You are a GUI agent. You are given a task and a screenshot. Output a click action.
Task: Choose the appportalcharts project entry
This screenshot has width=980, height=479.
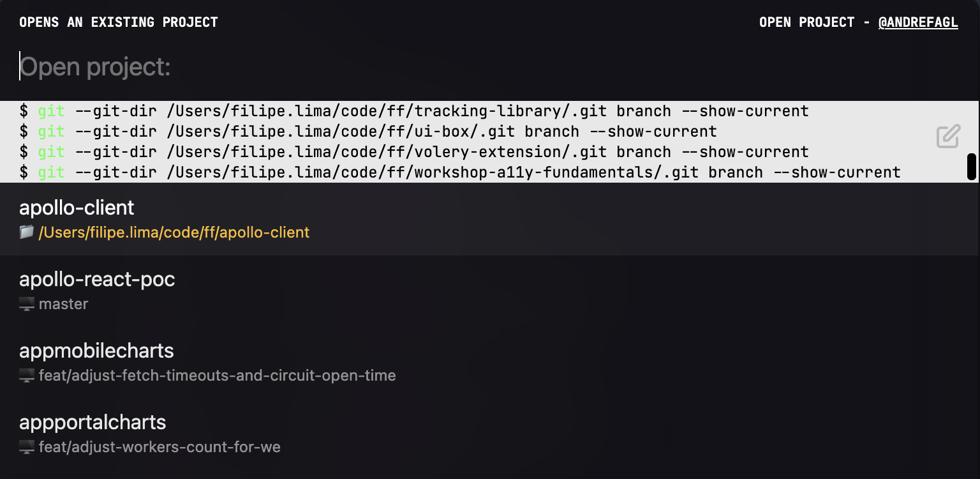(490, 434)
